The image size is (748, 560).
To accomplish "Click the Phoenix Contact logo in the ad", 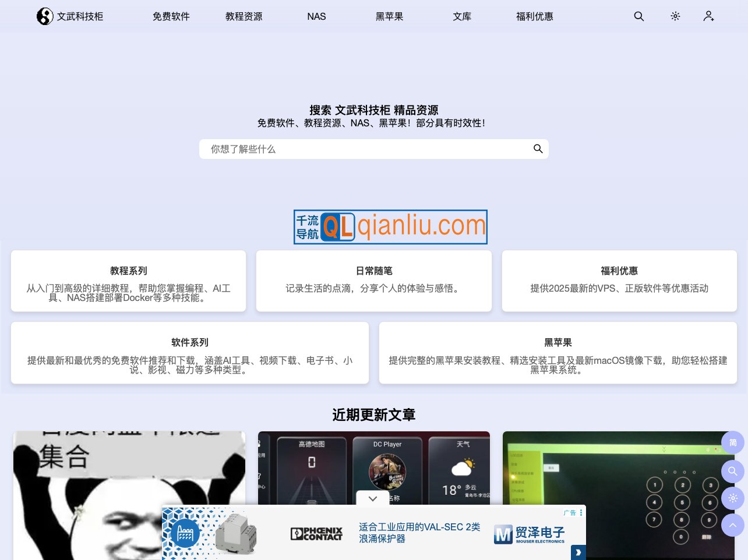I will point(316,533).
